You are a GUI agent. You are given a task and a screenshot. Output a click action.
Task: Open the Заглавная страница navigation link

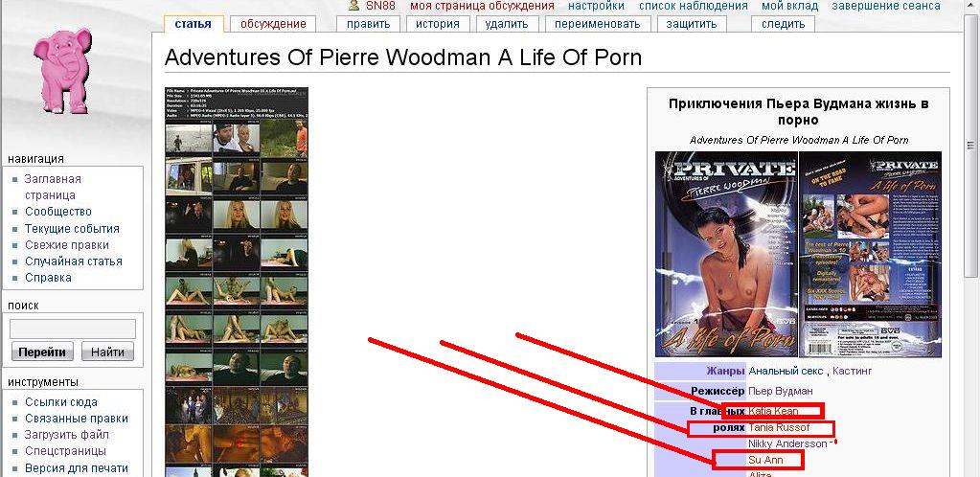[x=53, y=187]
